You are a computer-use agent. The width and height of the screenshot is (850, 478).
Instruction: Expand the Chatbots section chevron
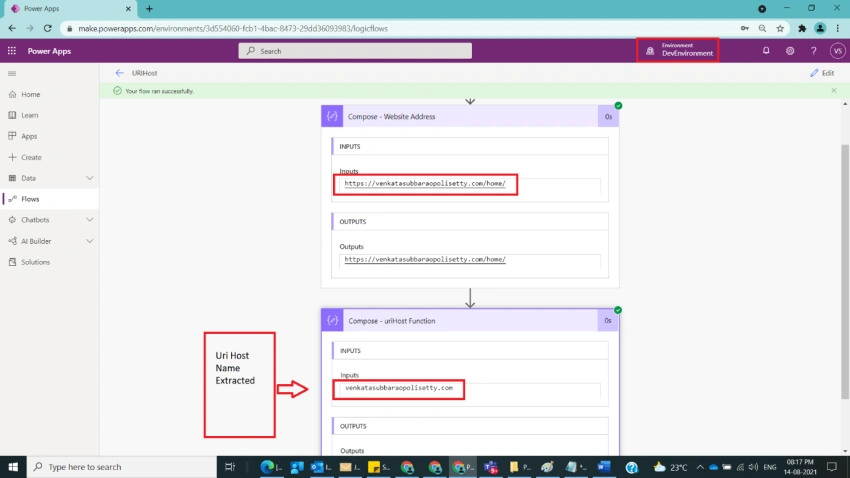(89, 220)
